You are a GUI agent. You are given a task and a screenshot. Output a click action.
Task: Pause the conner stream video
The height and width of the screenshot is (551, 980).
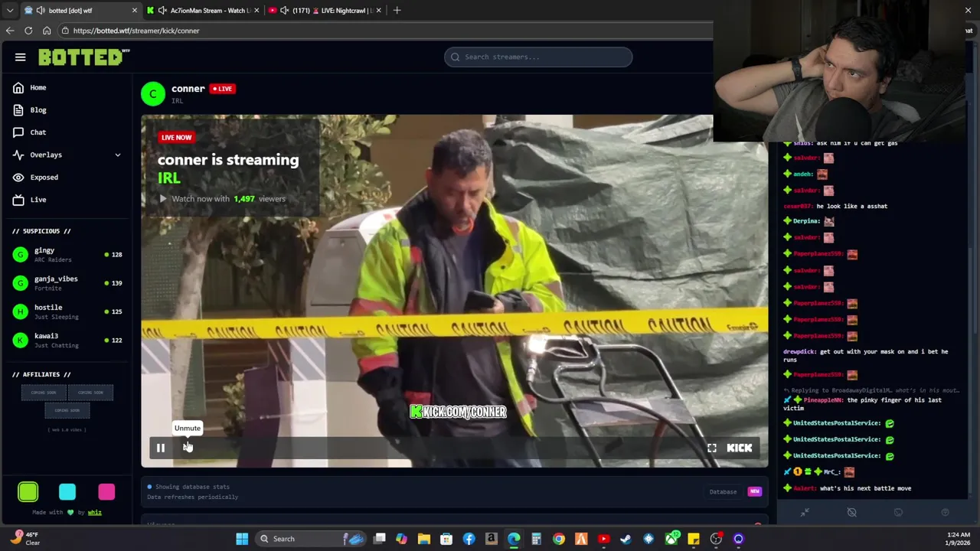tap(161, 448)
